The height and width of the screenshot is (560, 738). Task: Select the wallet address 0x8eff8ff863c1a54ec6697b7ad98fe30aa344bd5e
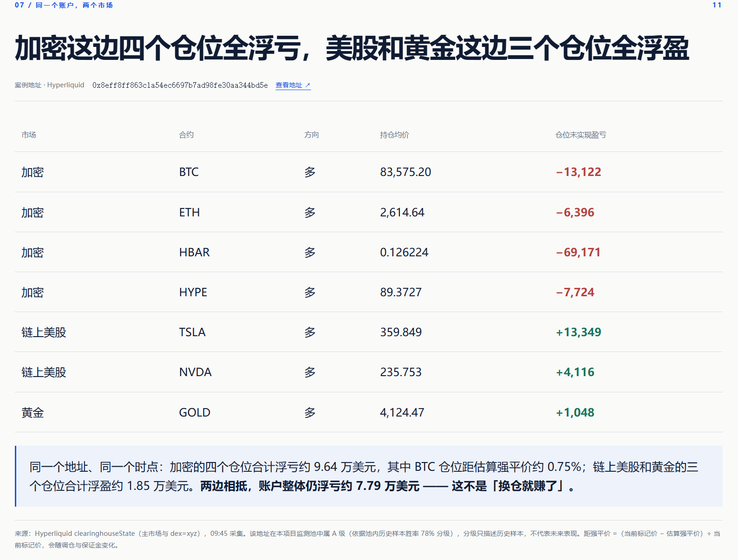(180, 85)
